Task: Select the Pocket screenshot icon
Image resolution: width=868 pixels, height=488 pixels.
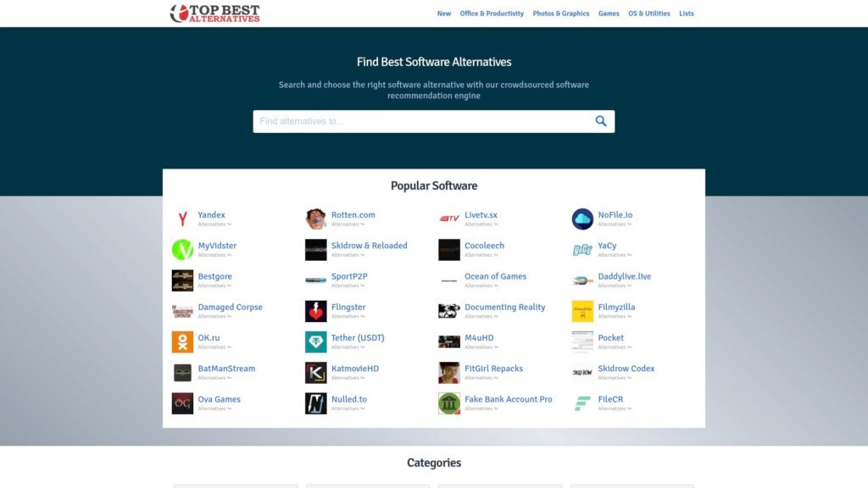Action: tap(582, 342)
